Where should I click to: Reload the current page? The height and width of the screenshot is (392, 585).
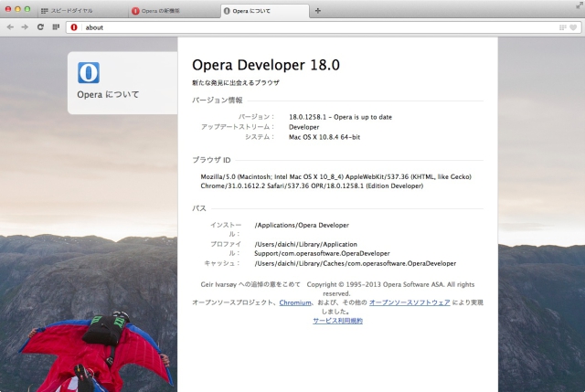click(x=40, y=26)
